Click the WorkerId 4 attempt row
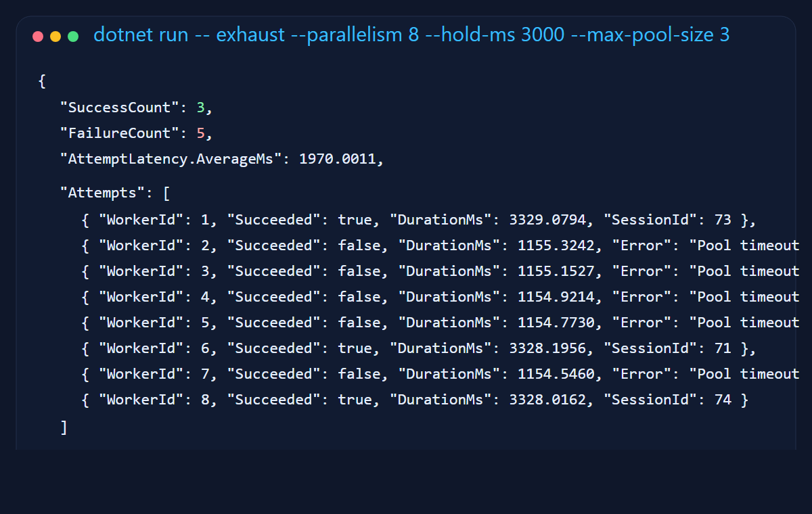812x514 pixels. point(441,297)
